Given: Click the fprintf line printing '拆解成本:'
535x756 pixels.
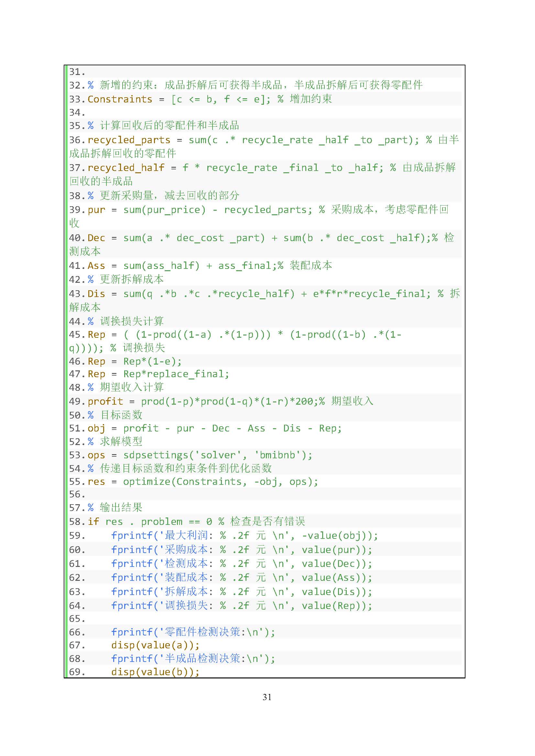Looking at the screenshot, I should pos(242,591).
